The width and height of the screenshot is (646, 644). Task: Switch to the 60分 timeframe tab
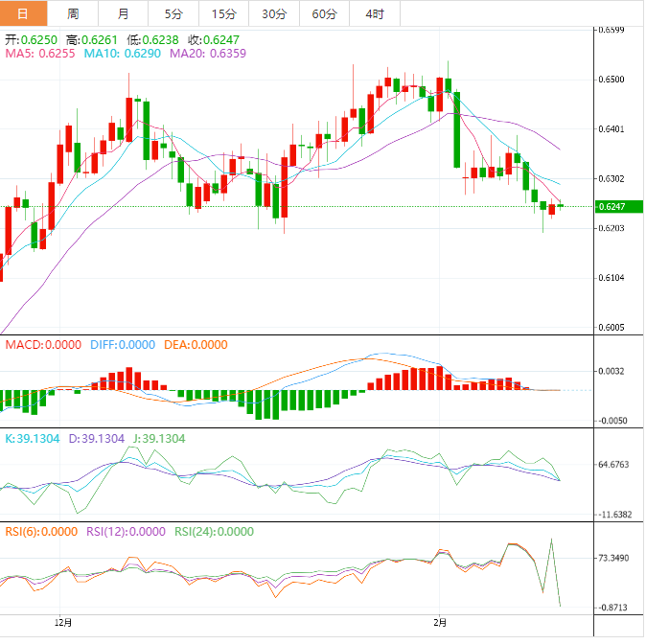click(324, 14)
